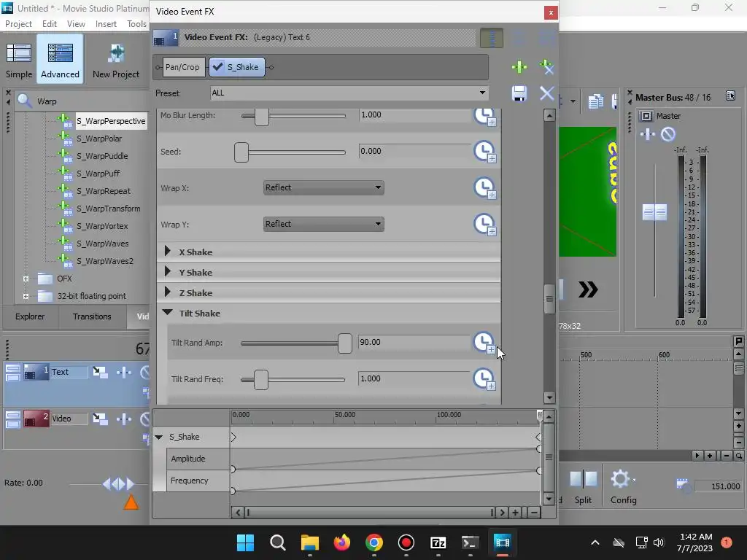747x560 pixels.
Task: Open the Insert menu
Action: [x=106, y=24]
